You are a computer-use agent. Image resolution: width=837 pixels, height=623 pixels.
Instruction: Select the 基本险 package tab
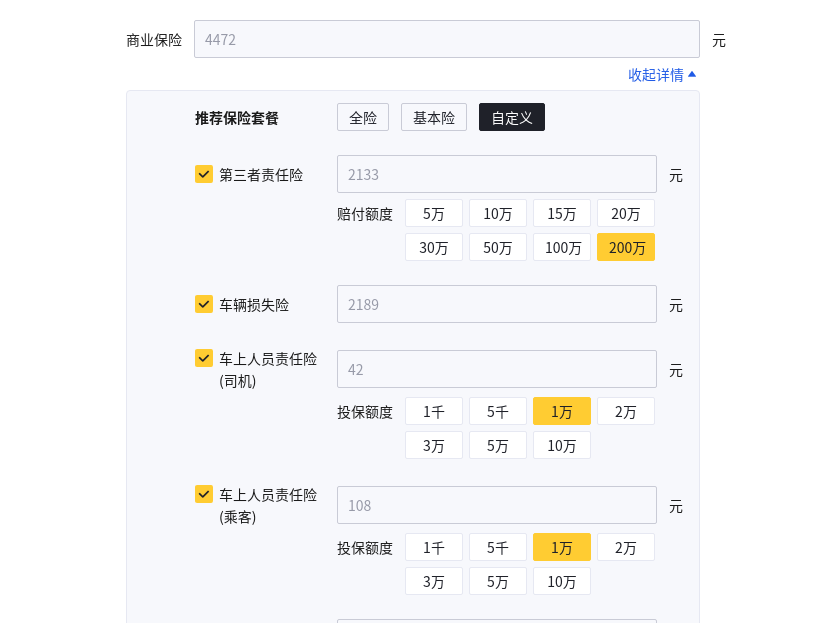(434, 118)
